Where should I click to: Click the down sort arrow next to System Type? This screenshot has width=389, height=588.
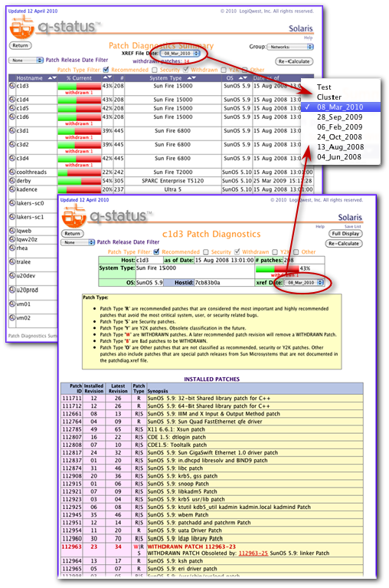pyautogui.click(x=194, y=78)
